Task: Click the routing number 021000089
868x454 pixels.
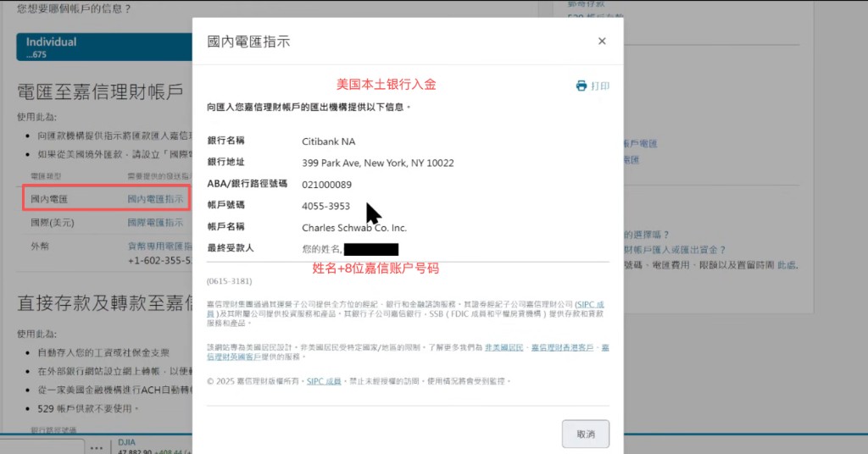Action: click(x=326, y=184)
